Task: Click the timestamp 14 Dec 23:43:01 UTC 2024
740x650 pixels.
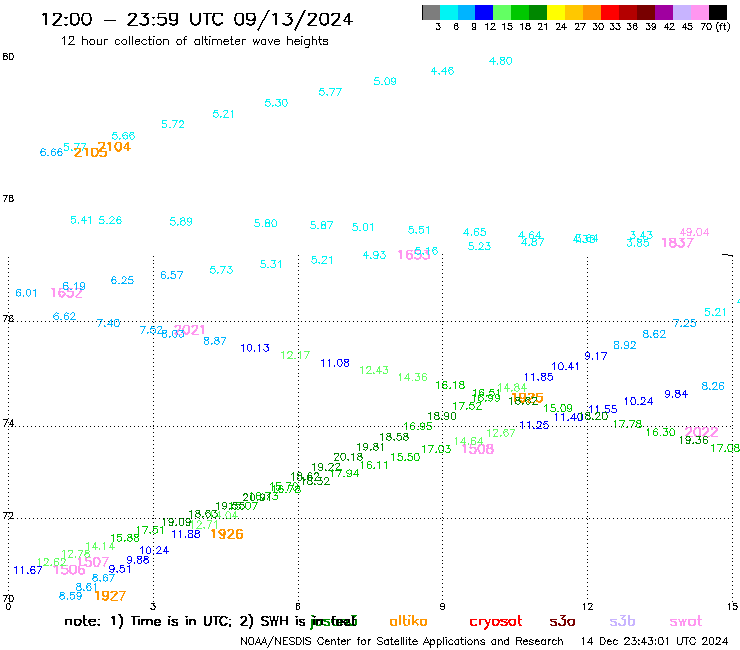Action: coord(655,641)
